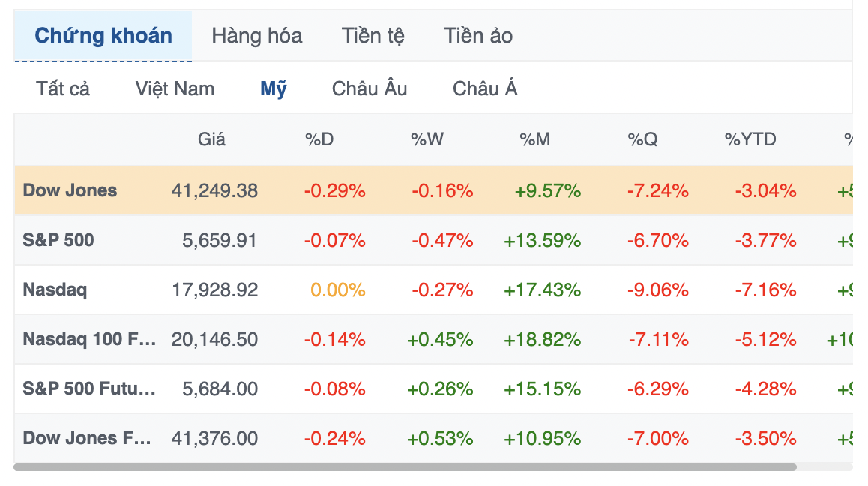Filter by Tất cả region
The width and height of the screenshot is (868, 486).
pyautogui.click(x=62, y=88)
